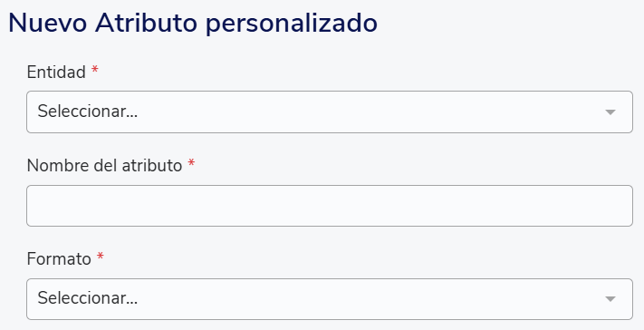Open the Formato dropdown
The height and width of the screenshot is (330, 644).
point(330,299)
